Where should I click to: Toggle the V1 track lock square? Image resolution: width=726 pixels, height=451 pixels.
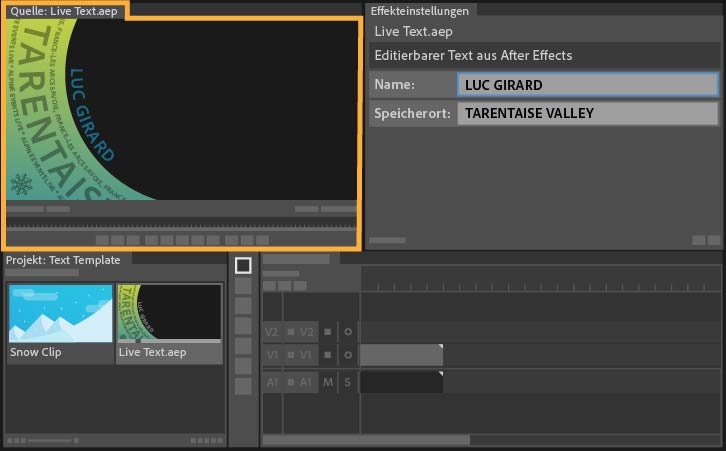click(x=291, y=355)
